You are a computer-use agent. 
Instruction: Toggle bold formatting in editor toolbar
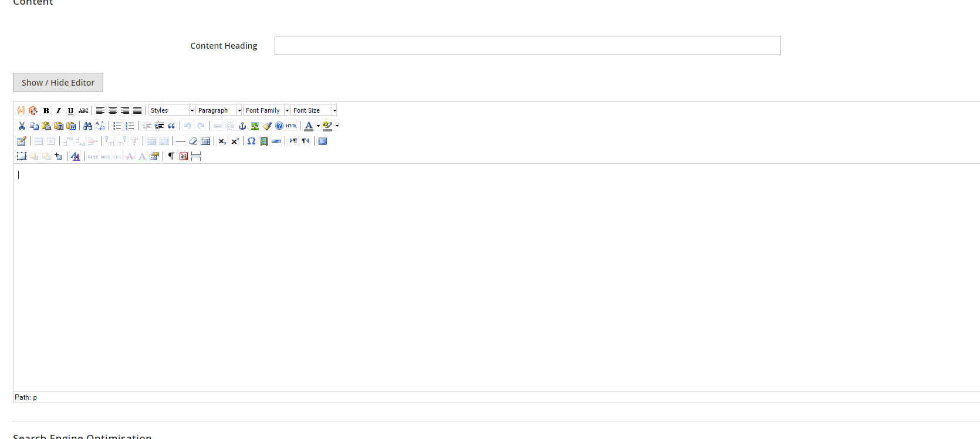click(46, 110)
